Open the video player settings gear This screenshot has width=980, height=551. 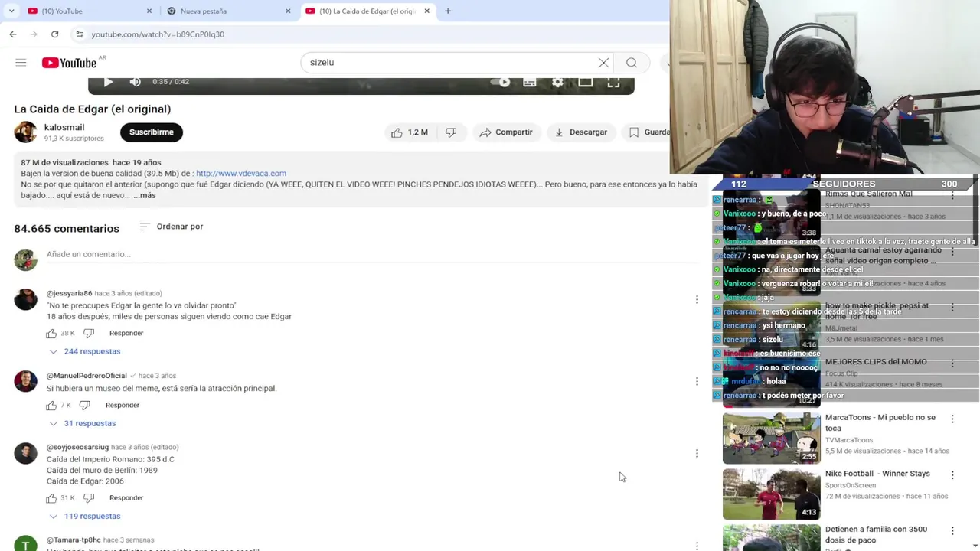coord(557,82)
